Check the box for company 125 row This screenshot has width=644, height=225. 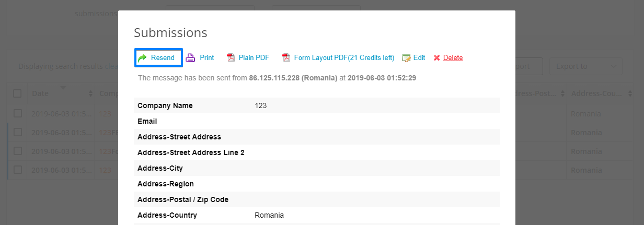pos(18,113)
